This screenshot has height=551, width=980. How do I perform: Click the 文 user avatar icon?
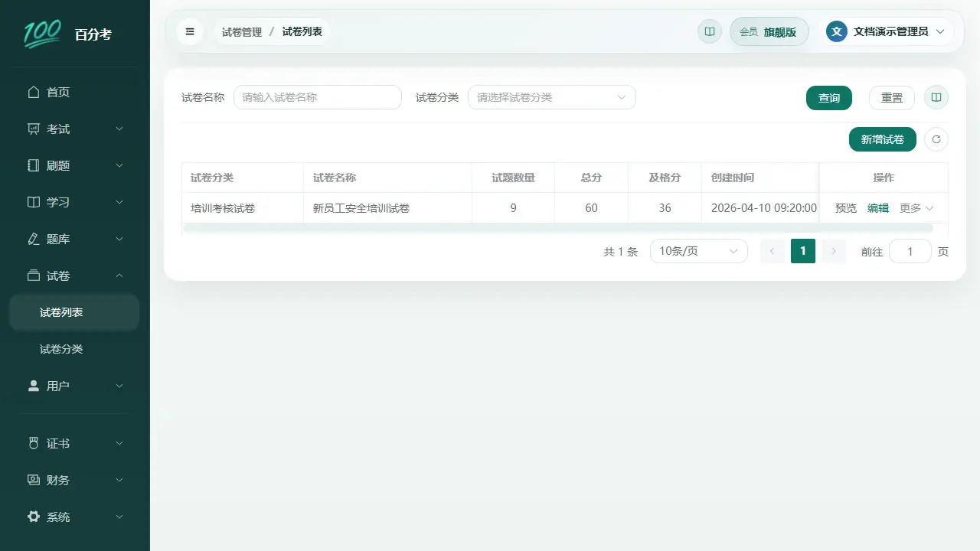[837, 31]
